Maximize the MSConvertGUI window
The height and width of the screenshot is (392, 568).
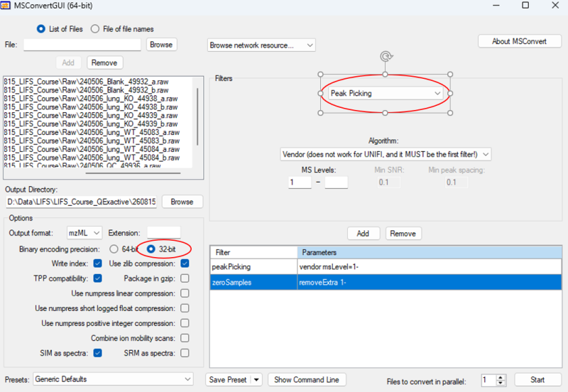[x=525, y=5]
